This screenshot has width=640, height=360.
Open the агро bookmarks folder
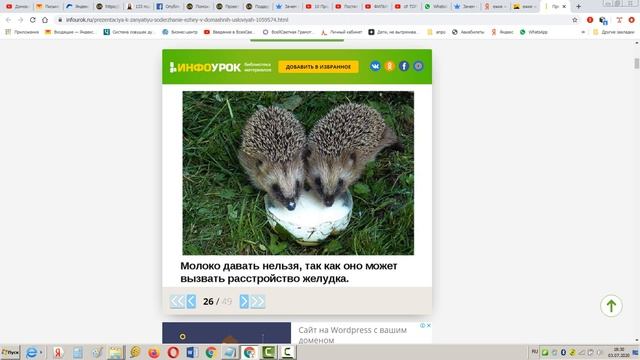pos(436,32)
